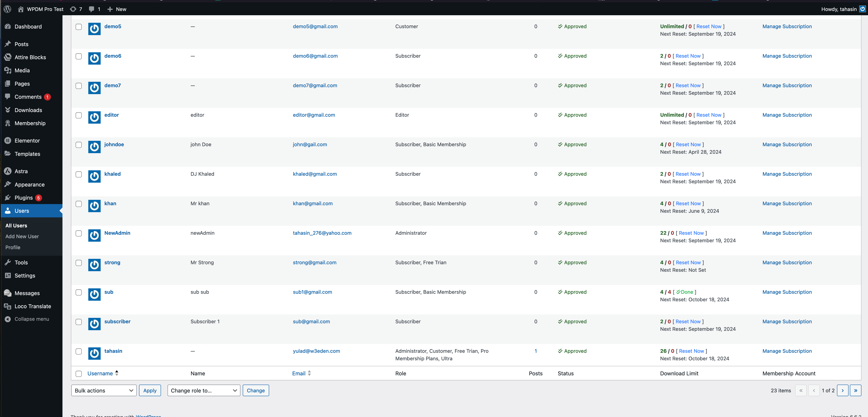Click Manage Subscription for demo7

787,85
